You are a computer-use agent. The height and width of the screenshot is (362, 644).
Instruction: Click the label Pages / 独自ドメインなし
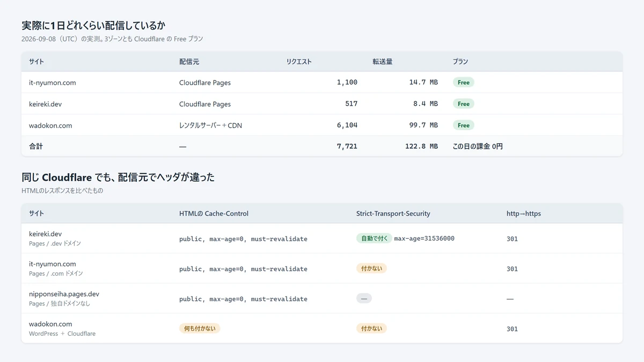pos(60,304)
